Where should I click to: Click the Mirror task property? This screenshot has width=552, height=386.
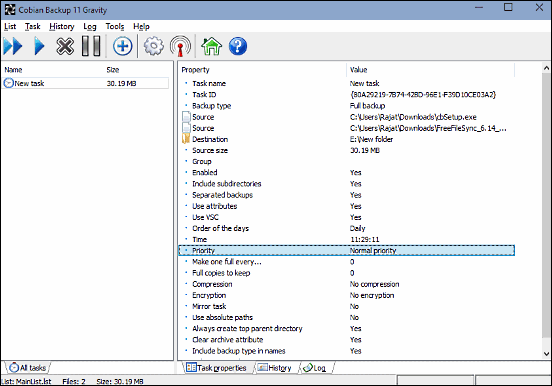tap(209, 306)
